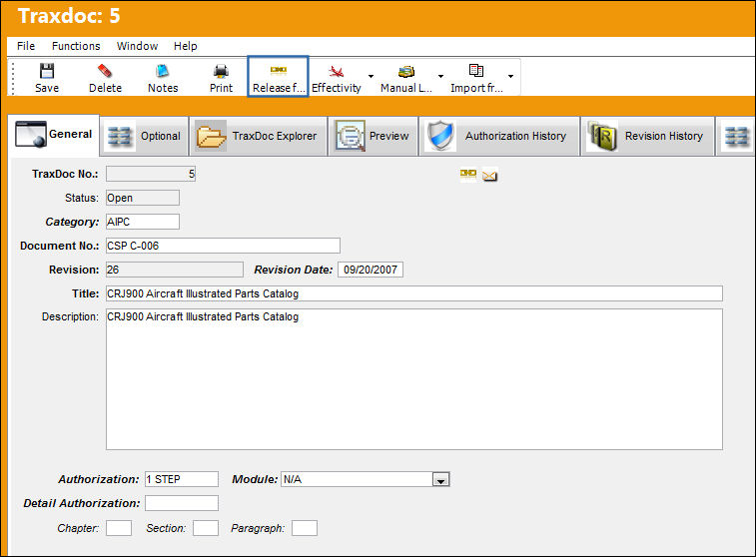Click the toolbar drag handle dots

pyautogui.click(x=13, y=78)
